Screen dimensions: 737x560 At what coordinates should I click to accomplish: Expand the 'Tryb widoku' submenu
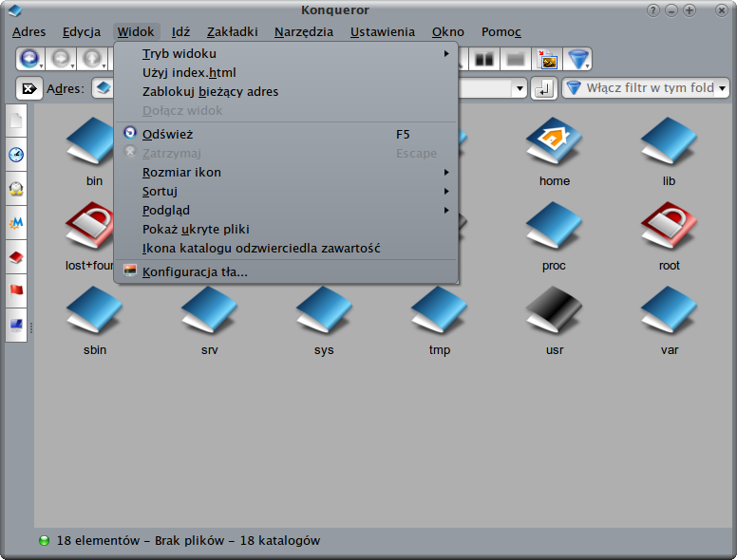click(x=286, y=53)
